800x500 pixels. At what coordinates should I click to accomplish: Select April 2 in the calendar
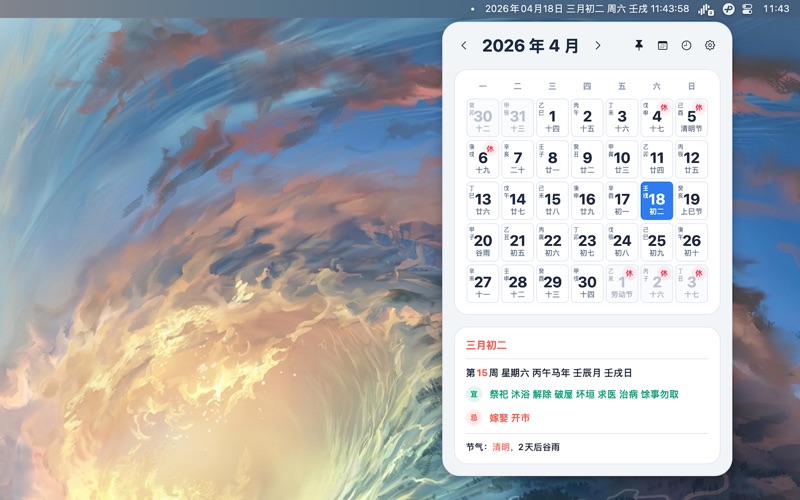point(587,118)
